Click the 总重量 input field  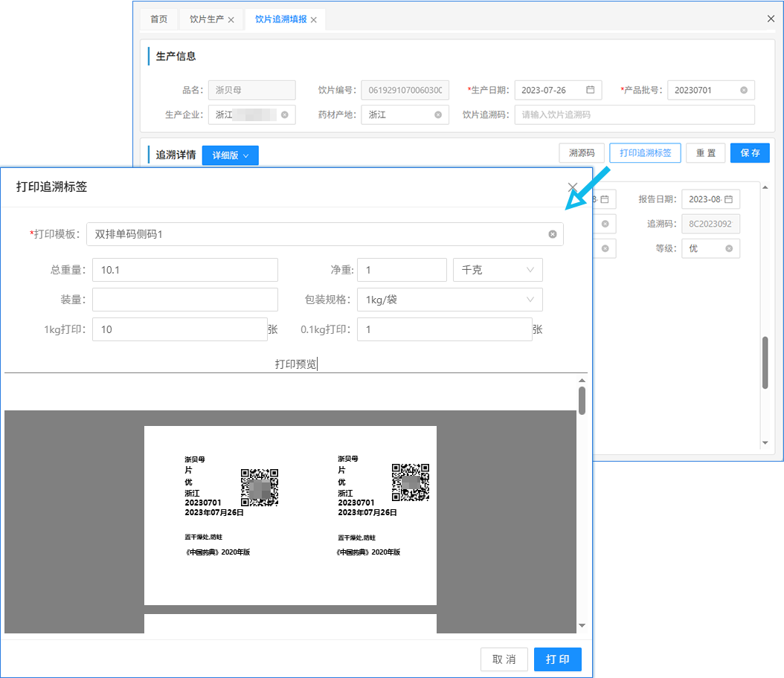click(x=184, y=270)
